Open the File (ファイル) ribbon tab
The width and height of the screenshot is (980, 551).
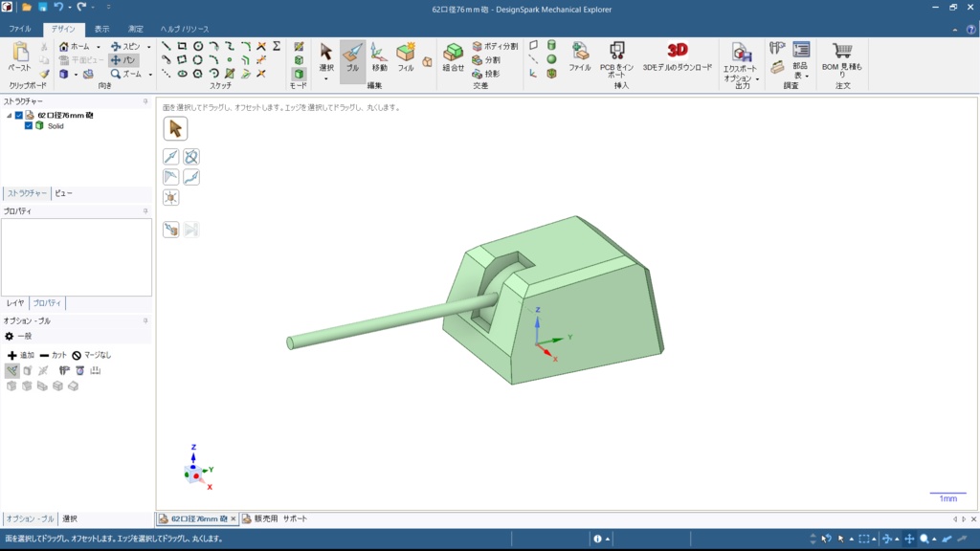point(20,29)
